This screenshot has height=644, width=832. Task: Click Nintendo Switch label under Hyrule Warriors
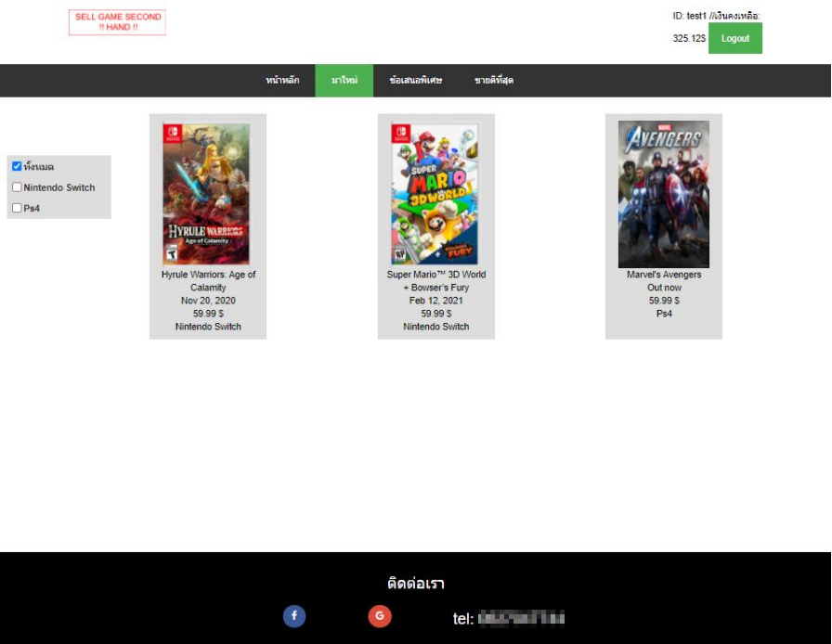point(208,327)
